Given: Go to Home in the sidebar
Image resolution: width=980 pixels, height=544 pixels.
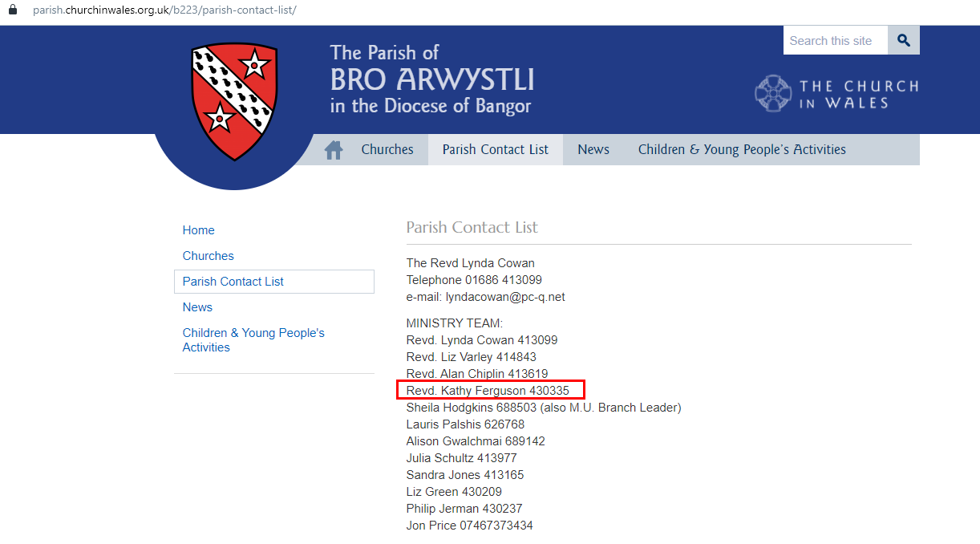Looking at the screenshot, I should 198,230.
